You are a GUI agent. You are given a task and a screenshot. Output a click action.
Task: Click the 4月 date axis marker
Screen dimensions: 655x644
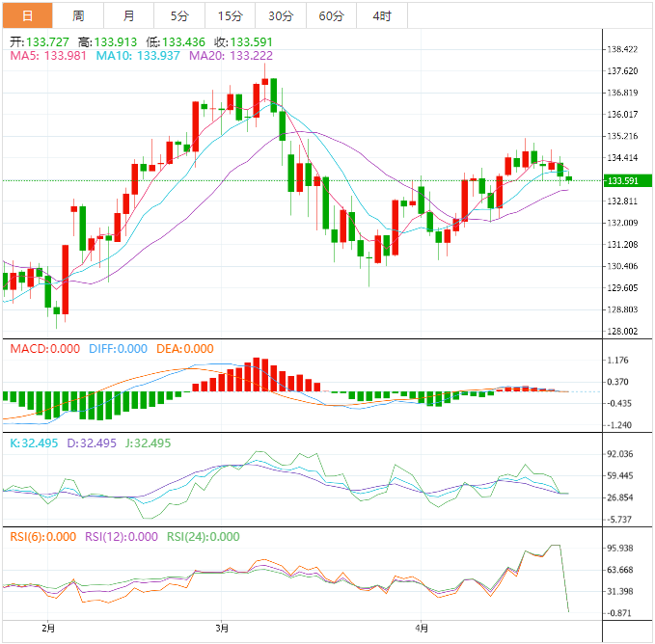(421, 628)
